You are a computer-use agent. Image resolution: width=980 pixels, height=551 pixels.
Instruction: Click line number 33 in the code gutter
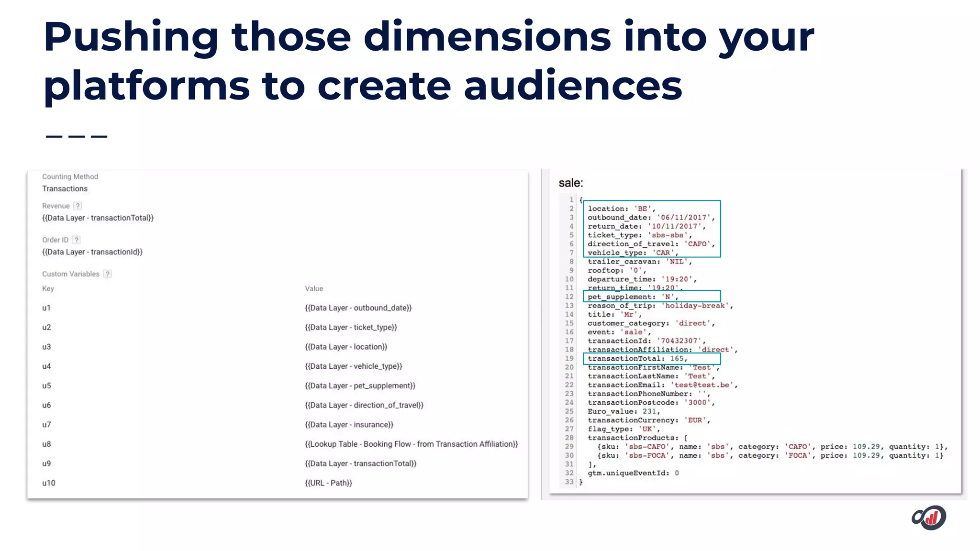pos(569,482)
